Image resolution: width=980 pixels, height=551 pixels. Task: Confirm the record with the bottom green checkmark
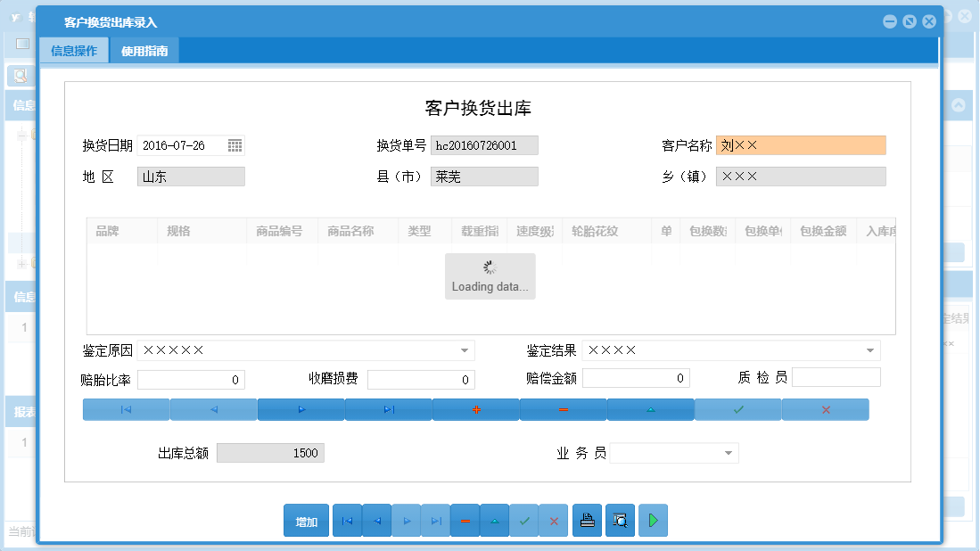[x=524, y=520]
